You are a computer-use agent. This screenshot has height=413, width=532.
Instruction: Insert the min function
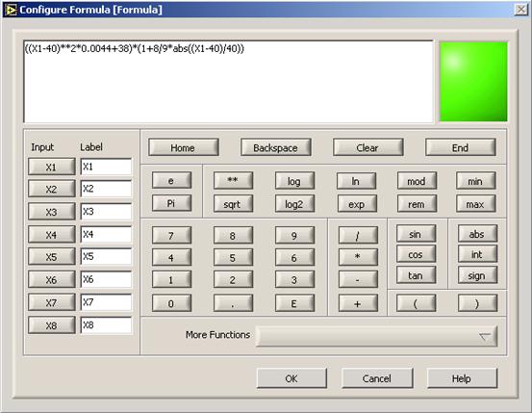(475, 181)
